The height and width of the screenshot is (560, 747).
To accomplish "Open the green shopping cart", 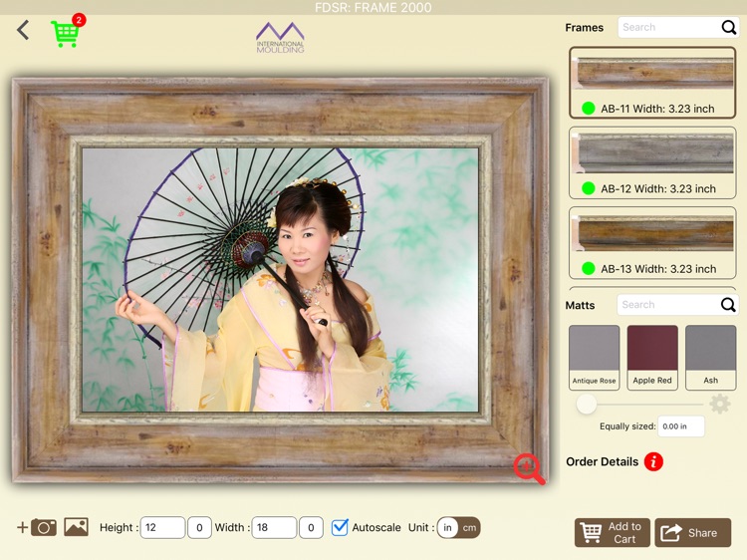I will point(66,33).
